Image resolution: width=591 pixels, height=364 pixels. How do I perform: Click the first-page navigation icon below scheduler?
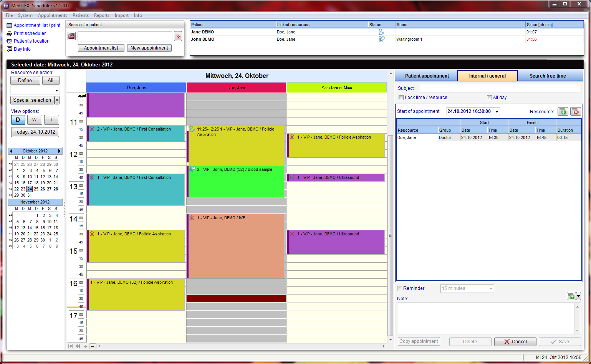tap(71, 346)
